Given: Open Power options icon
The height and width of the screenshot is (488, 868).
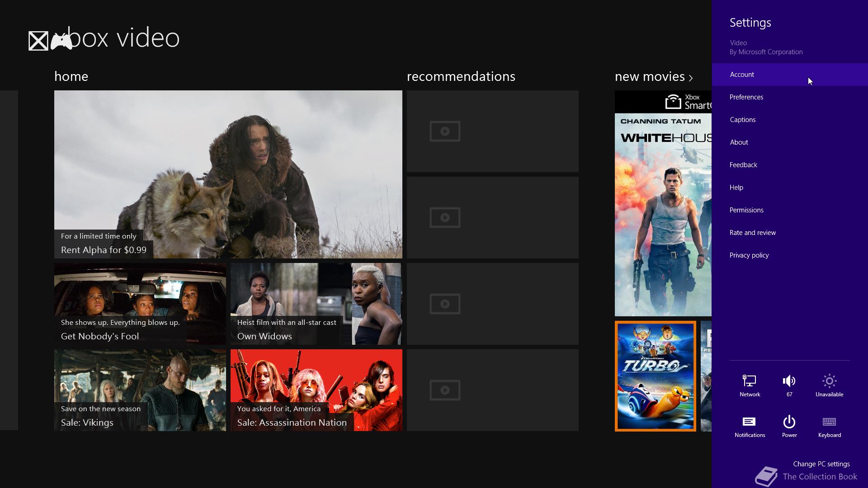Looking at the screenshot, I should 789,422.
